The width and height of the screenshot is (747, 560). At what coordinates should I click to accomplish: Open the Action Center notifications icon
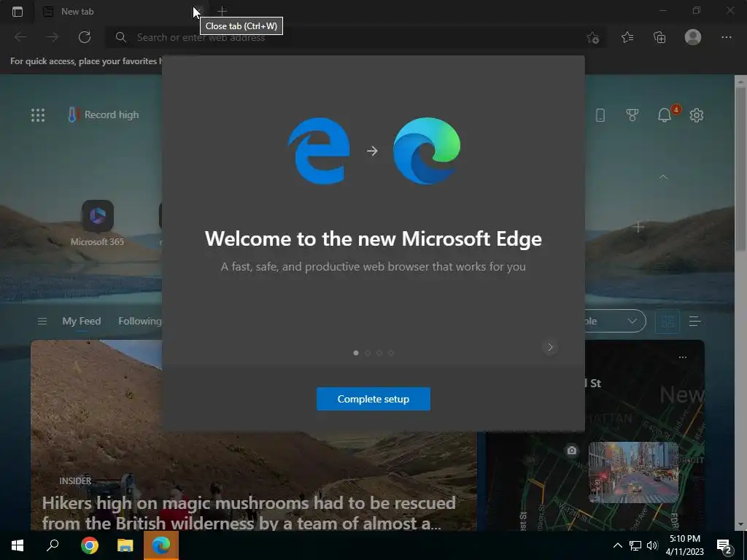click(724, 545)
